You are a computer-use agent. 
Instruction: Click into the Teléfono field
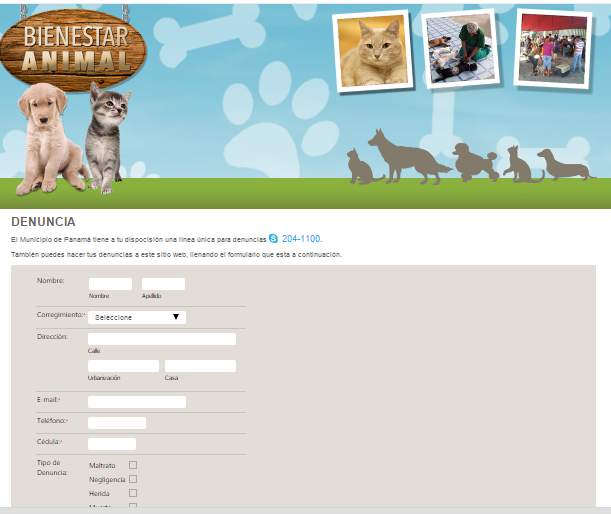(x=117, y=423)
